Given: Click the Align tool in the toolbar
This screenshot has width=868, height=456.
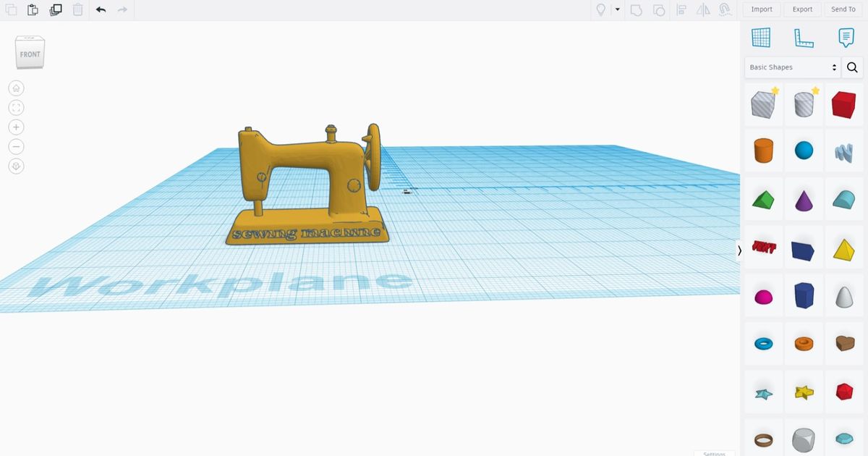Looking at the screenshot, I should coord(681,10).
